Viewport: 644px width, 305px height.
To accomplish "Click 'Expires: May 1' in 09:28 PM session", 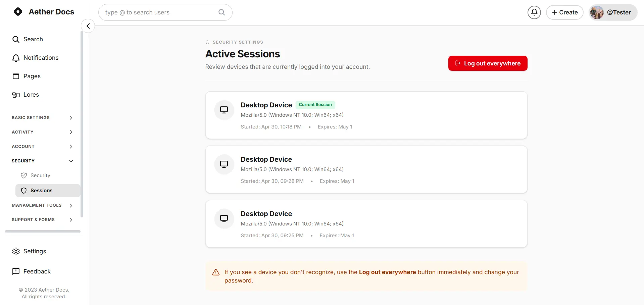I will tap(337, 181).
